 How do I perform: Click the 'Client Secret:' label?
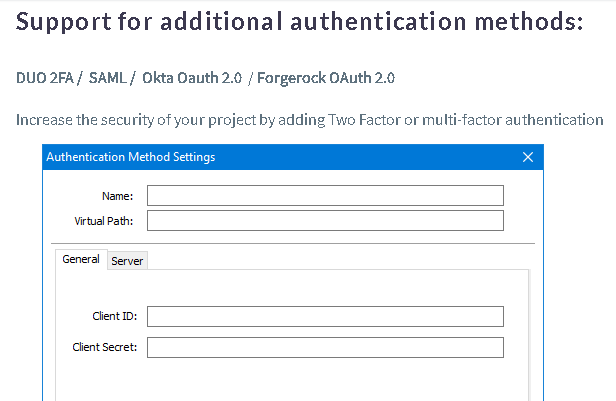[104, 348]
